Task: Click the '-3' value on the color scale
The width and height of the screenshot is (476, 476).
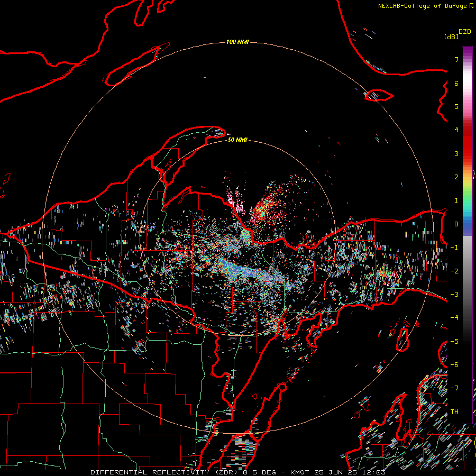Action: 454,295
